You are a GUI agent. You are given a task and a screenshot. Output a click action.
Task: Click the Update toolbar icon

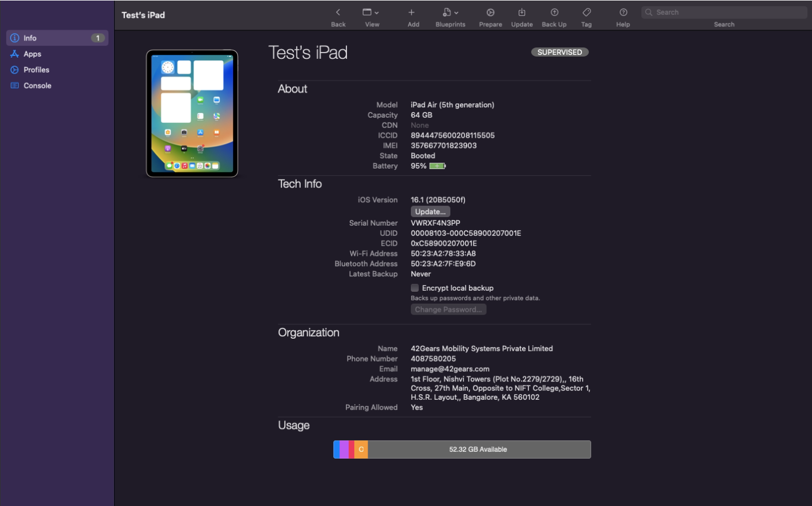tap(522, 13)
